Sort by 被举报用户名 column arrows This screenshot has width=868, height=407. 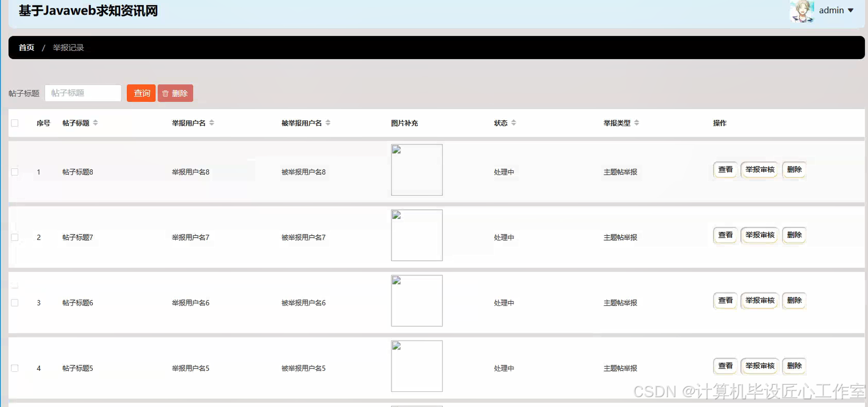point(328,123)
